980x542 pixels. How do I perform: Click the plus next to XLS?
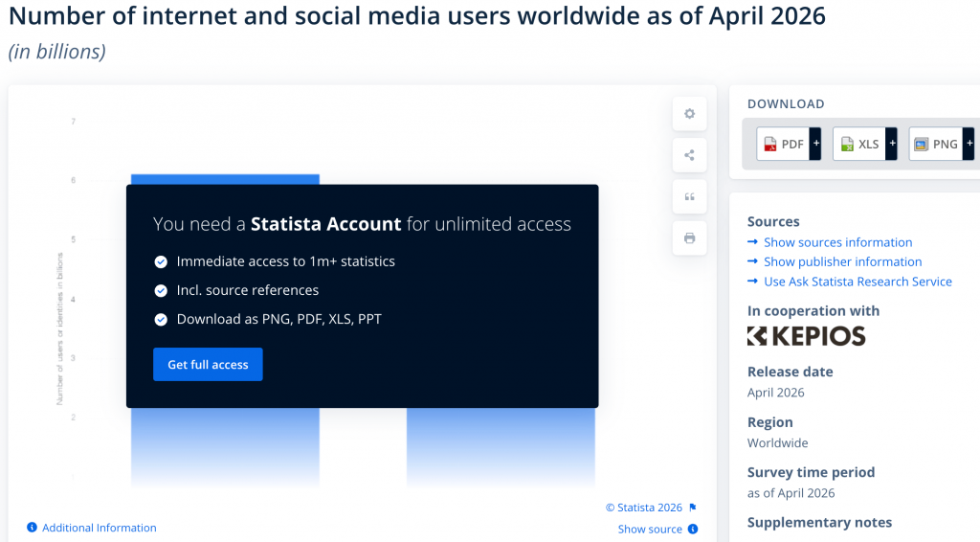pos(892,144)
